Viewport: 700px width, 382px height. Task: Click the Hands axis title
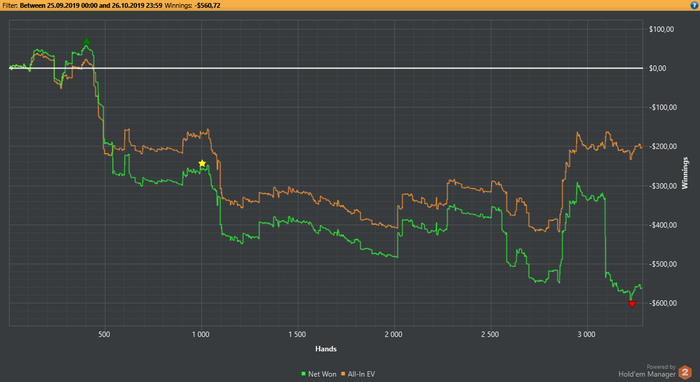[326, 349]
